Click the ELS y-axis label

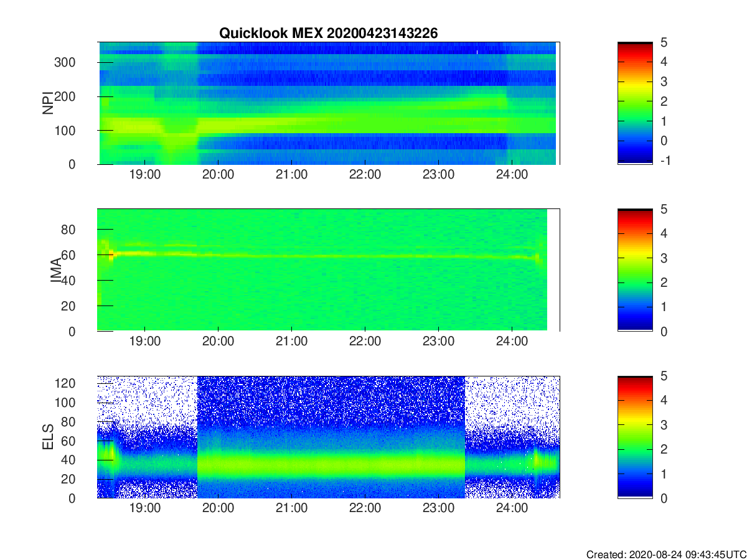pos(47,437)
